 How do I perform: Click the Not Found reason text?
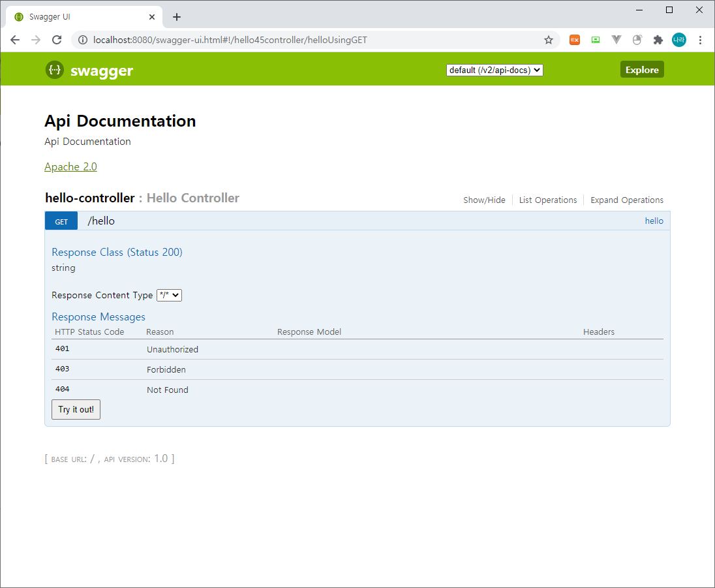coord(168,390)
